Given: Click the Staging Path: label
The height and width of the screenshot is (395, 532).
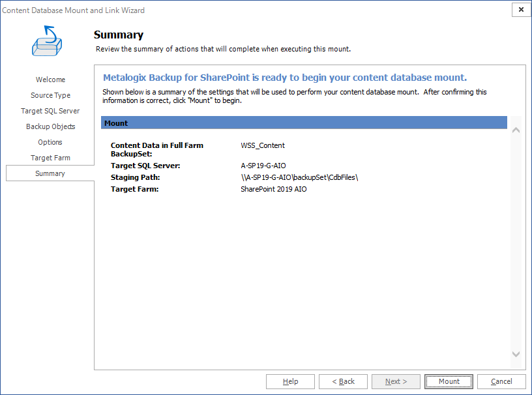Looking at the screenshot, I should click(135, 177).
